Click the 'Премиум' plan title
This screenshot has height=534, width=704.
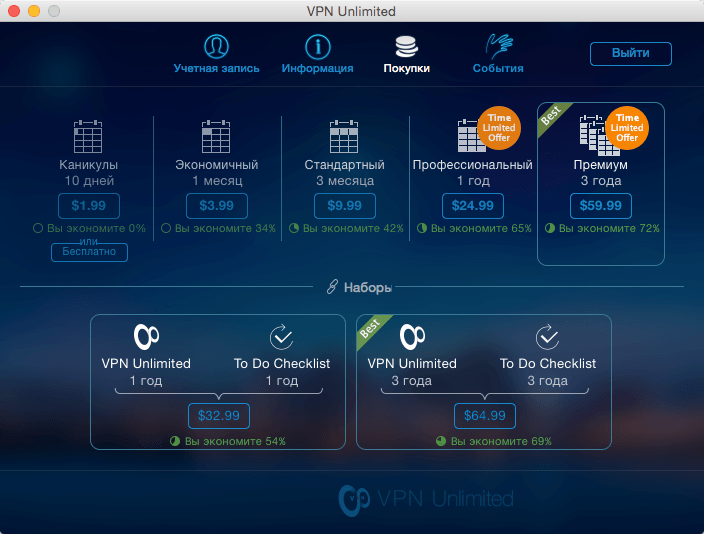coord(600,165)
